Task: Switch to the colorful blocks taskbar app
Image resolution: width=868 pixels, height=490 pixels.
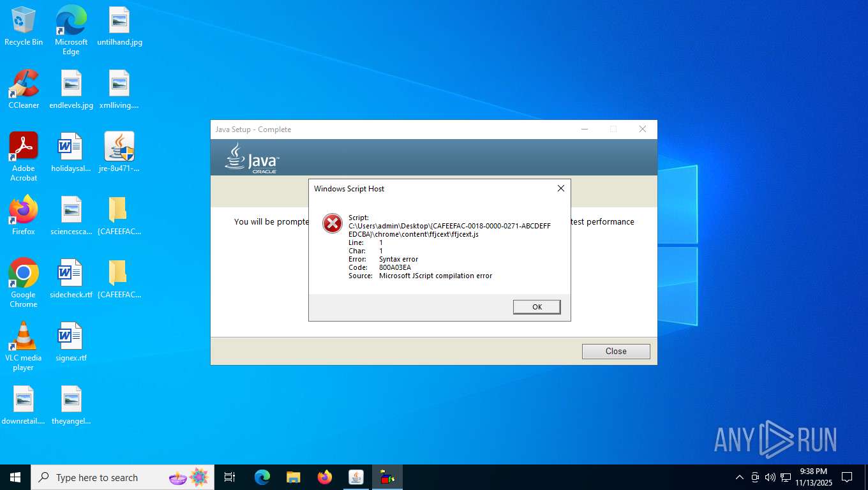Action: 387,477
